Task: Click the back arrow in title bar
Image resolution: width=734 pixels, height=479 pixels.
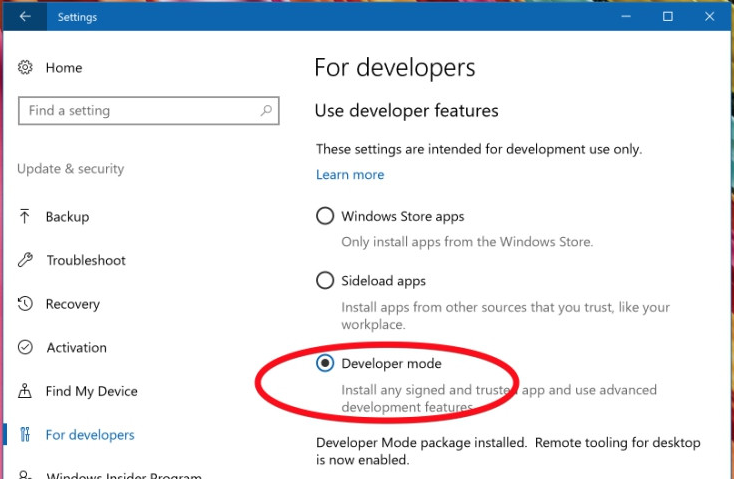Action: 25,16
